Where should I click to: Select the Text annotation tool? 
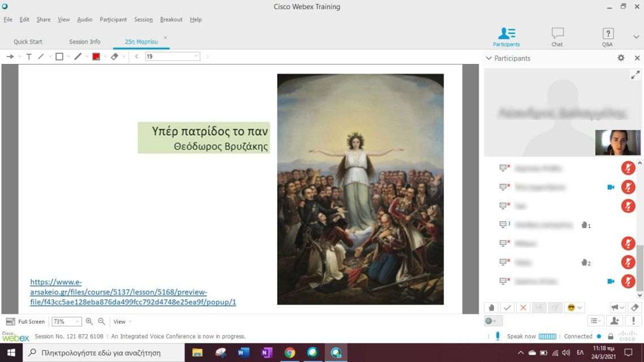point(29,57)
